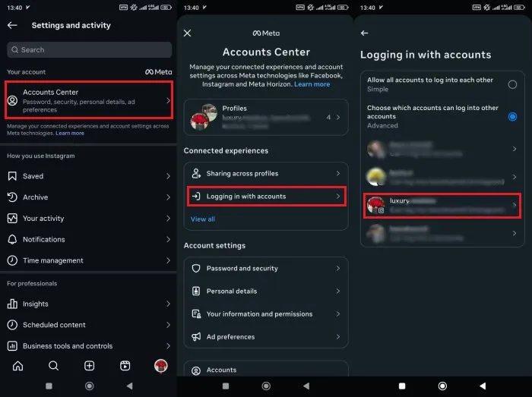The image size is (532, 397).
Task: Expand the Password and security chevron
Action: pos(338,268)
